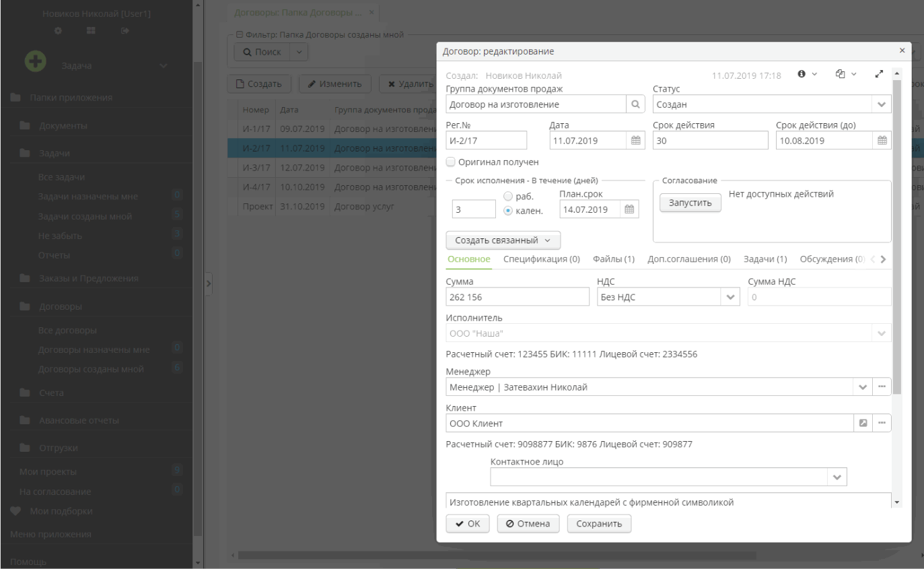This screenshot has width=924, height=569.
Task: Click the Сумма input field
Action: 518,297
